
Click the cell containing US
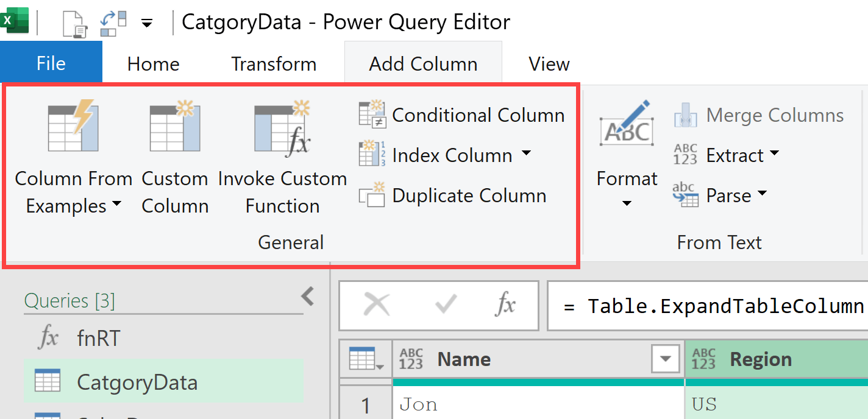777,404
